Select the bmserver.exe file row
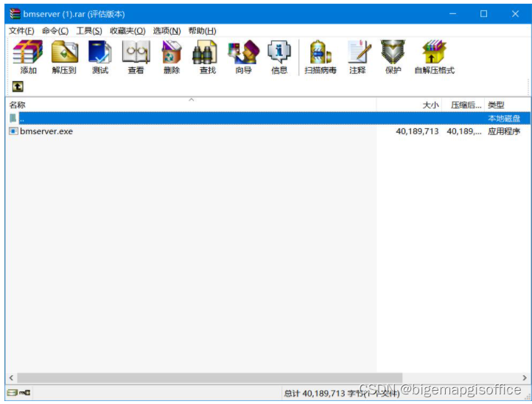Viewport: 532px width, 404px height. [x=268, y=131]
